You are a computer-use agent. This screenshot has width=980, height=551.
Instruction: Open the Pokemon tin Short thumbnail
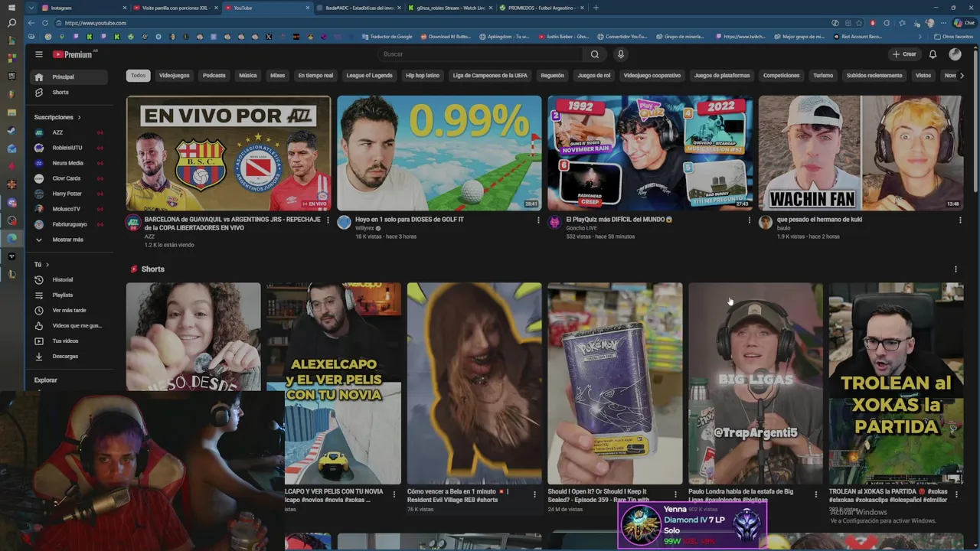coord(615,383)
